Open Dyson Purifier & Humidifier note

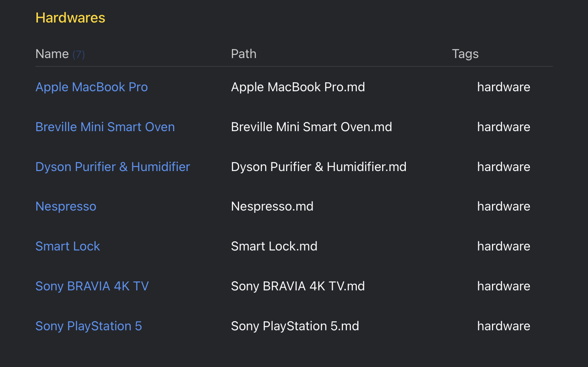[x=113, y=167]
